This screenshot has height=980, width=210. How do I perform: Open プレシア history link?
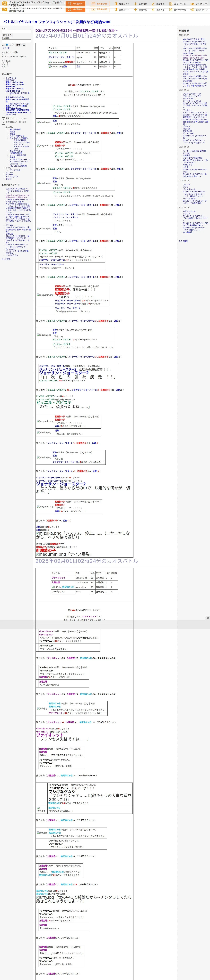(x=186, y=185)
